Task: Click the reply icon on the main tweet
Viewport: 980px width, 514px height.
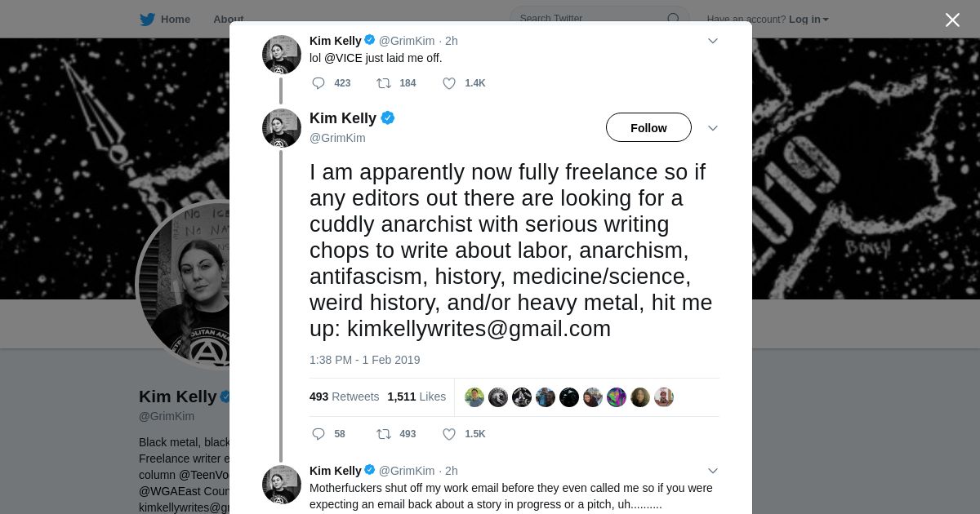Action: (318, 434)
